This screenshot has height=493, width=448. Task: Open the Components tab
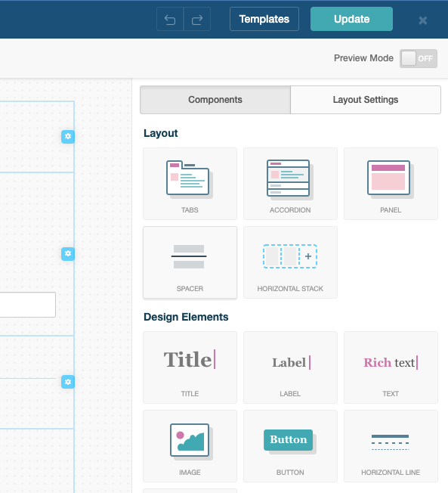tap(215, 100)
